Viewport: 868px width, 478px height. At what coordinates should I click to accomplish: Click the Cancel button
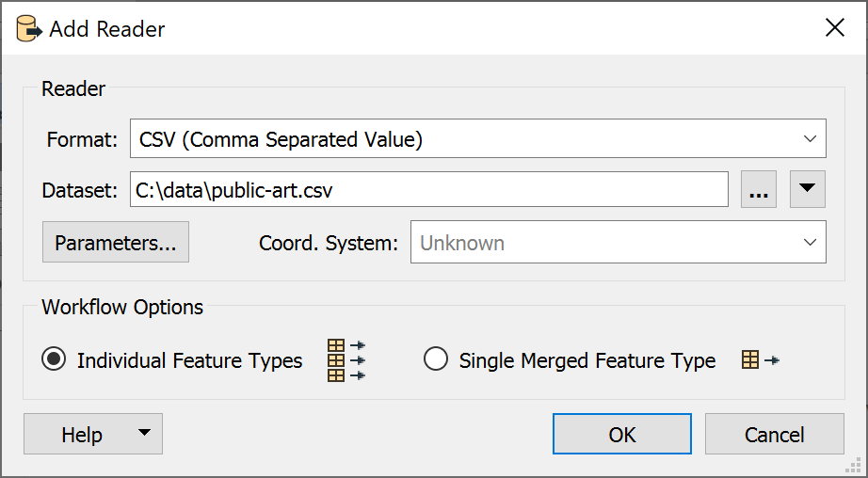pos(775,435)
